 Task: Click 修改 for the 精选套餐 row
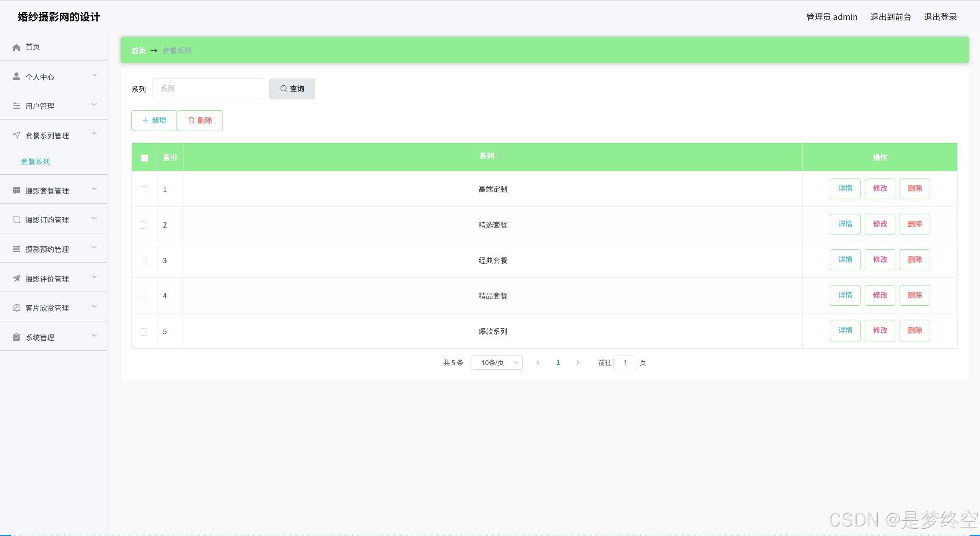(x=880, y=224)
